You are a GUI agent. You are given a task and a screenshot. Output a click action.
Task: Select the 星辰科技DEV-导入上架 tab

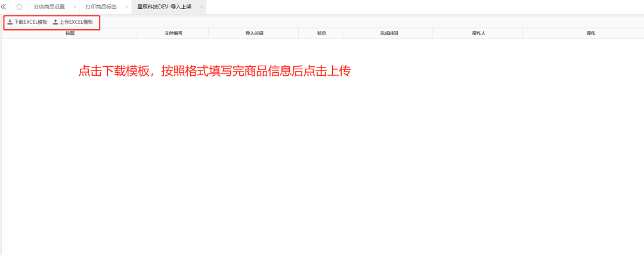[x=165, y=7]
